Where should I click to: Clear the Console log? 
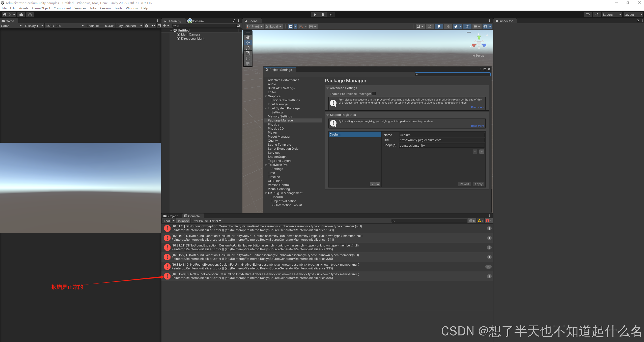[x=166, y=221]
